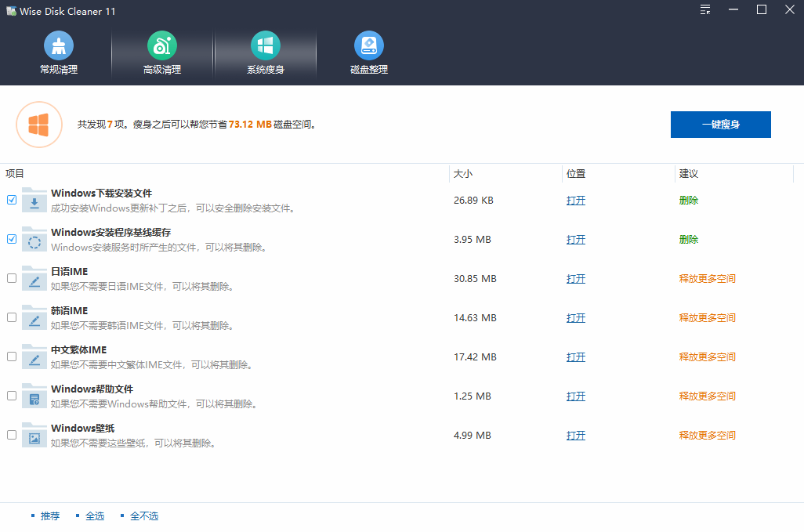This screenshot has height=532, width=804.
Task: Click 释放更多空间 for 中文繁体IME
Action: (707, 356)
